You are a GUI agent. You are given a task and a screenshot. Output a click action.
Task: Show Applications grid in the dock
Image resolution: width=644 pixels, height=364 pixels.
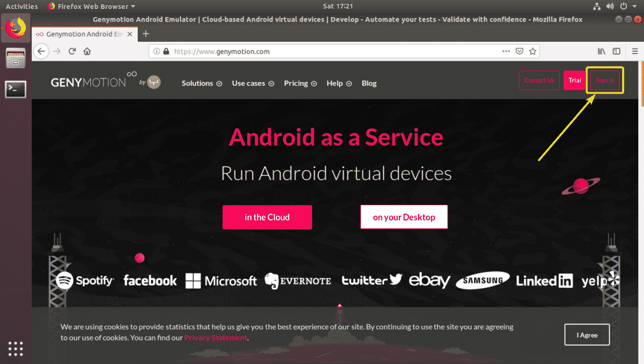point(15,348)
